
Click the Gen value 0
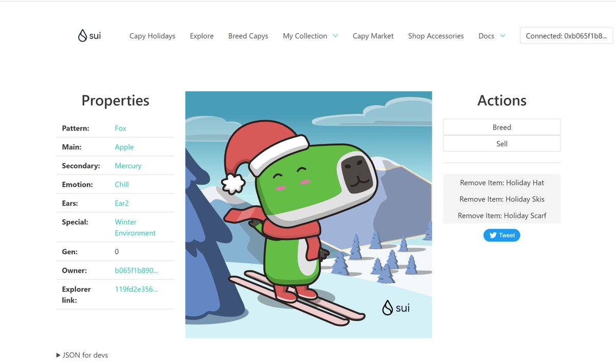click(117, 252)
